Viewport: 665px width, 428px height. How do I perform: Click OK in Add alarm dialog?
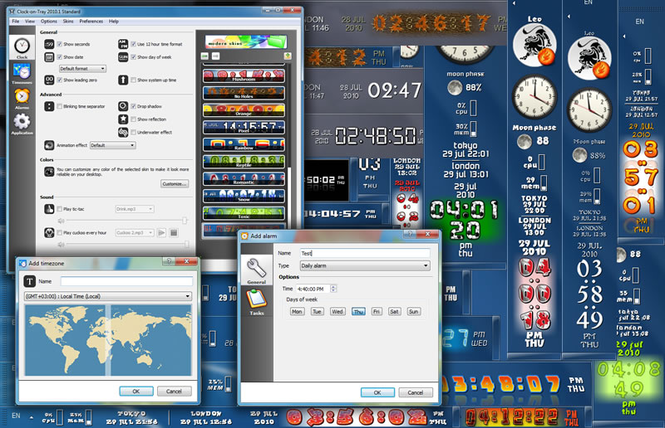click(x=377, y=392)
